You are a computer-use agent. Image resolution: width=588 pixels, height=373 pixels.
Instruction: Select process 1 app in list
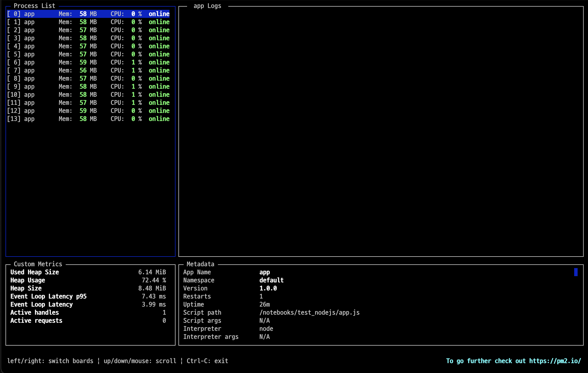tap(88, 22)
